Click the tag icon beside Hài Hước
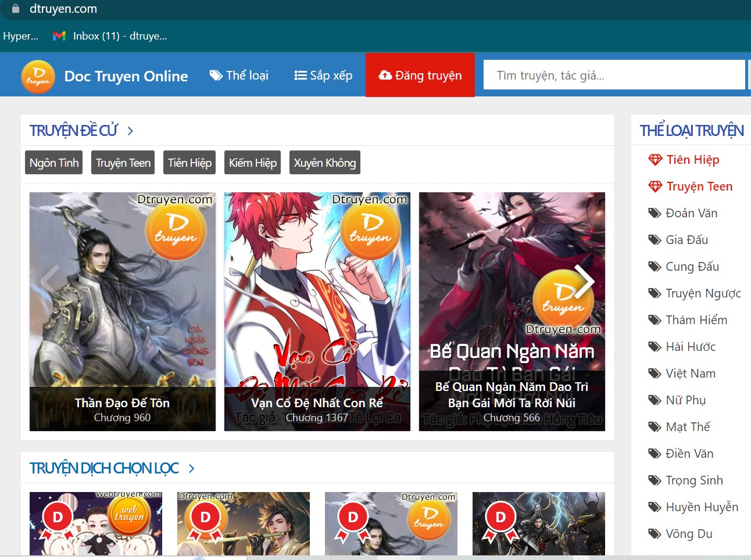The width and height of the screenshot is (751, 560). point(655,347)
